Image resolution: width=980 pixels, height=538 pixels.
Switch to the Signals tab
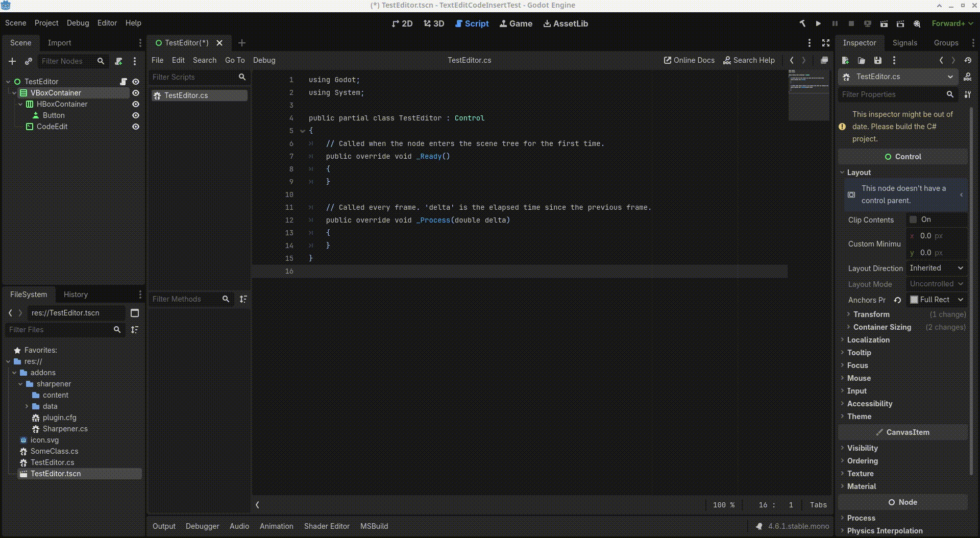point(904,43)
